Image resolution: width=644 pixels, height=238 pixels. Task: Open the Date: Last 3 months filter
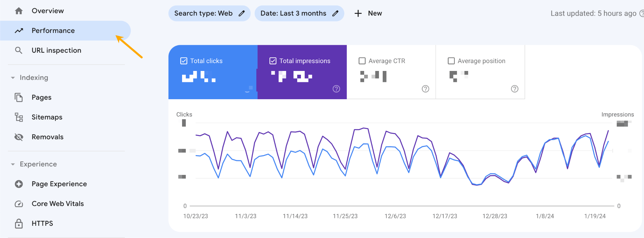click(299, 14)
